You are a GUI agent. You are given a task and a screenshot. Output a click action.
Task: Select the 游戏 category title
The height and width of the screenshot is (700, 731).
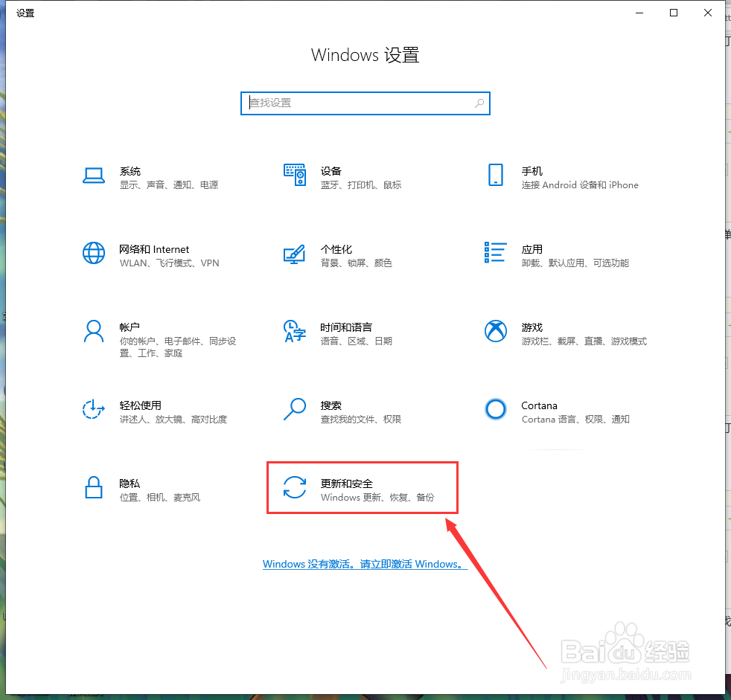point(532,327)
